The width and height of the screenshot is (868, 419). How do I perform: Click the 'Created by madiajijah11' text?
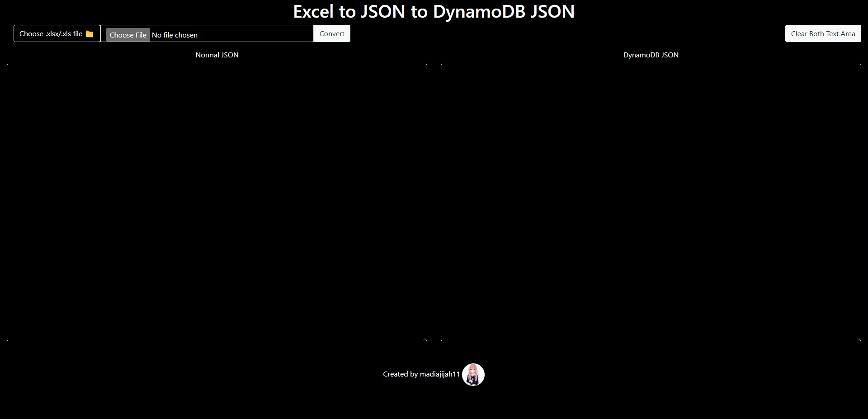point(421,374)
